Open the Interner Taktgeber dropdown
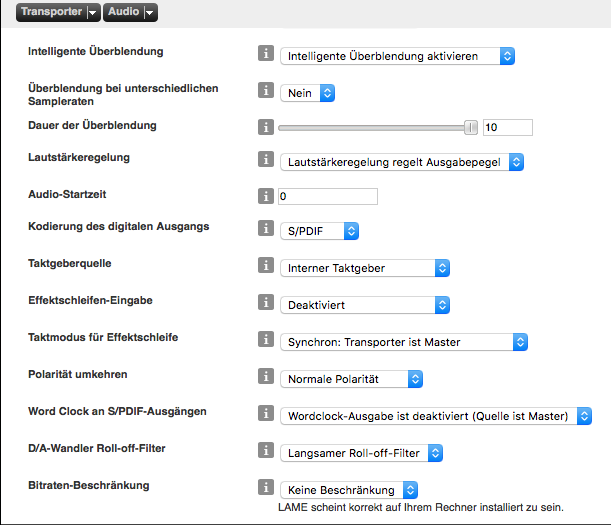This screenshot has width=611, height=525. coord(365,267)
